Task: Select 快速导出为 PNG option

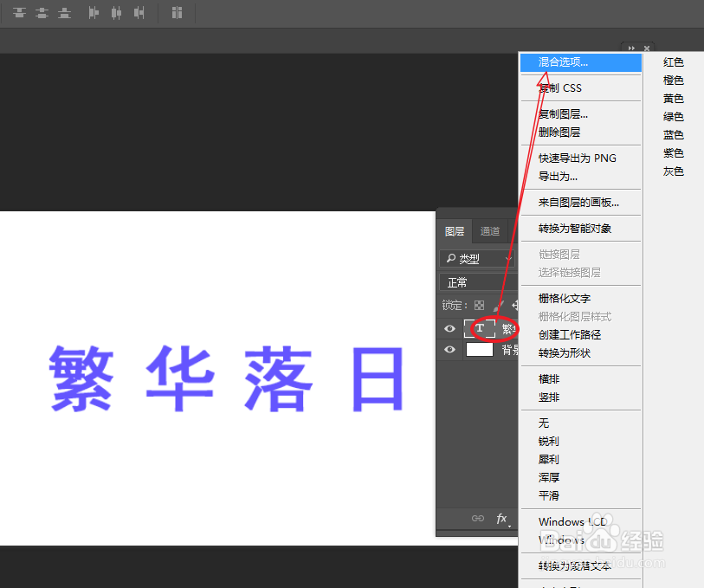Action: (x=576, y=158)
